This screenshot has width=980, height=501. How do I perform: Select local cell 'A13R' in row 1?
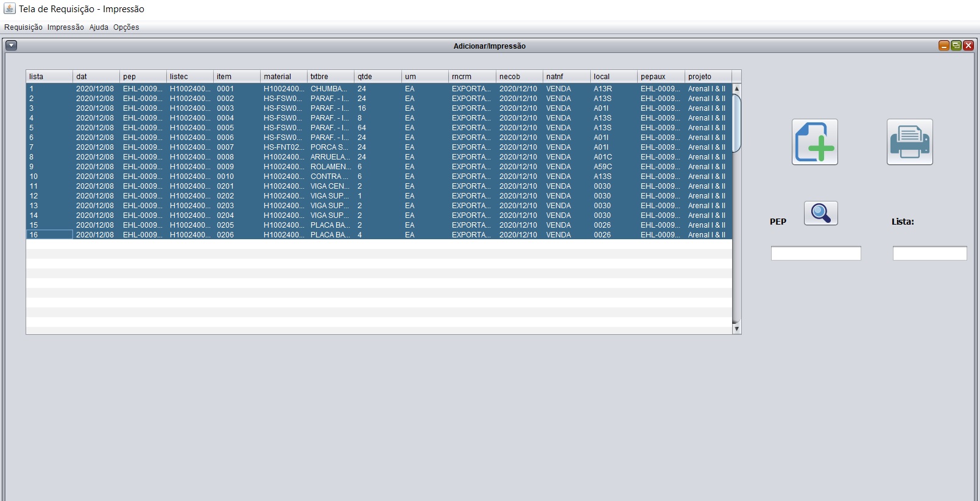click(x=614, y=89)
